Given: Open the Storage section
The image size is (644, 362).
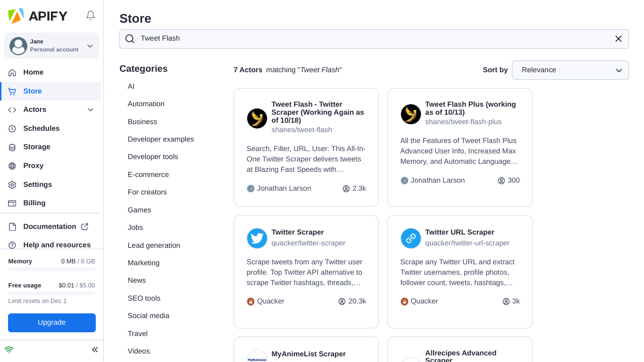Looking at the screenshot, I should (37, 147).
